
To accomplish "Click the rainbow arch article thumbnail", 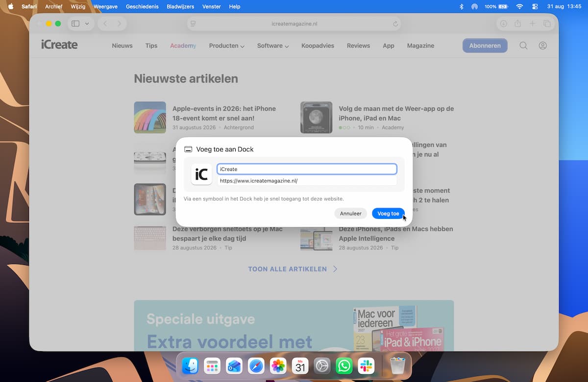I will coord(150,118).
